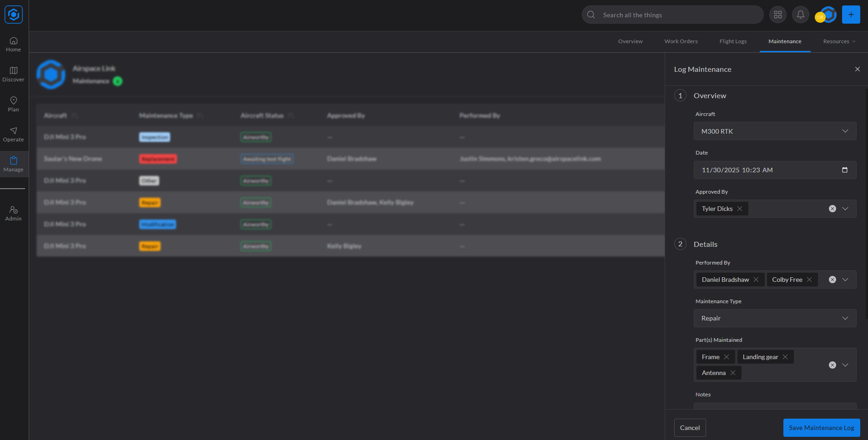This screenshot has height=440, width=868.
Task: Open the Plan location pin section
Action: pyautogui.click(x=14, y=104)
